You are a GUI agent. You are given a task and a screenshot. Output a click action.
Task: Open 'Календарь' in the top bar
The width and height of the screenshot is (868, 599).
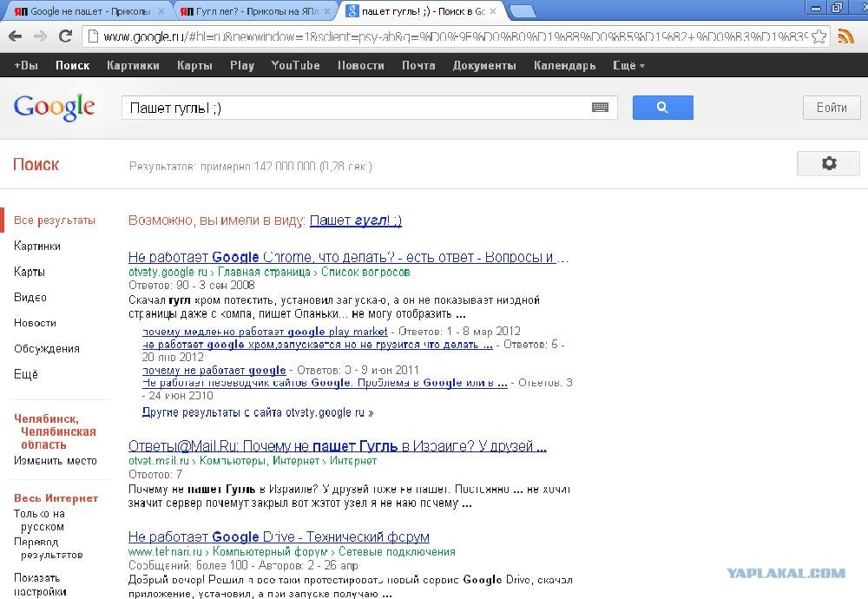[x=564, y=65]
